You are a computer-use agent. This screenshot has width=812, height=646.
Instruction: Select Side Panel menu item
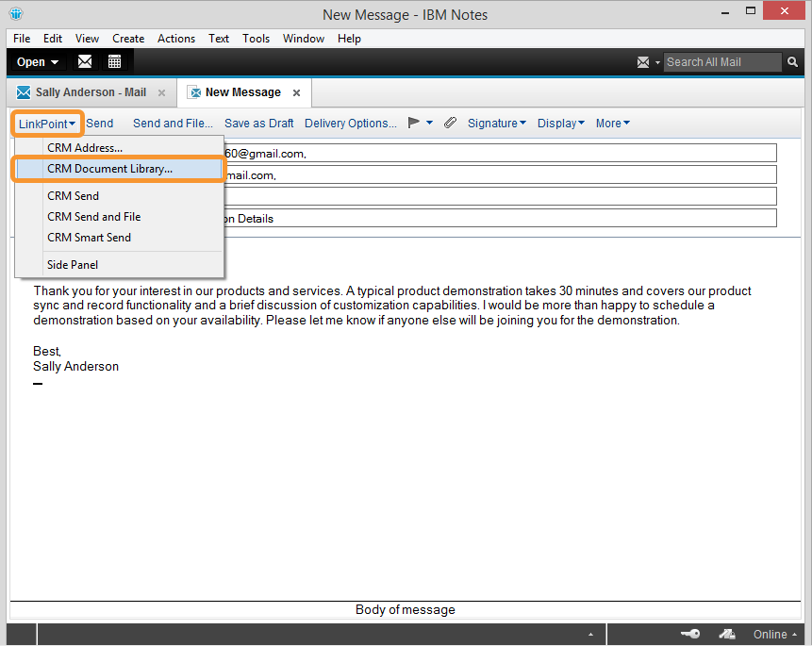(x=119, y=265)
